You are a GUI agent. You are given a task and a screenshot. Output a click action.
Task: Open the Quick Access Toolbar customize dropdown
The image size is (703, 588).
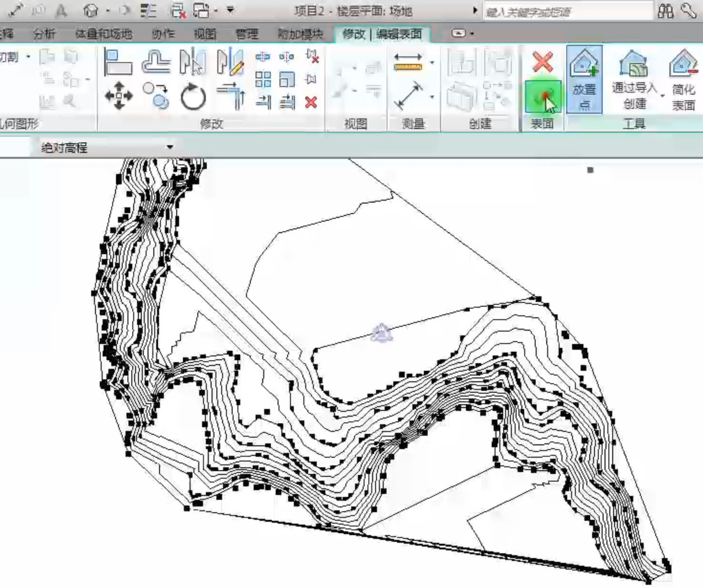231,10
